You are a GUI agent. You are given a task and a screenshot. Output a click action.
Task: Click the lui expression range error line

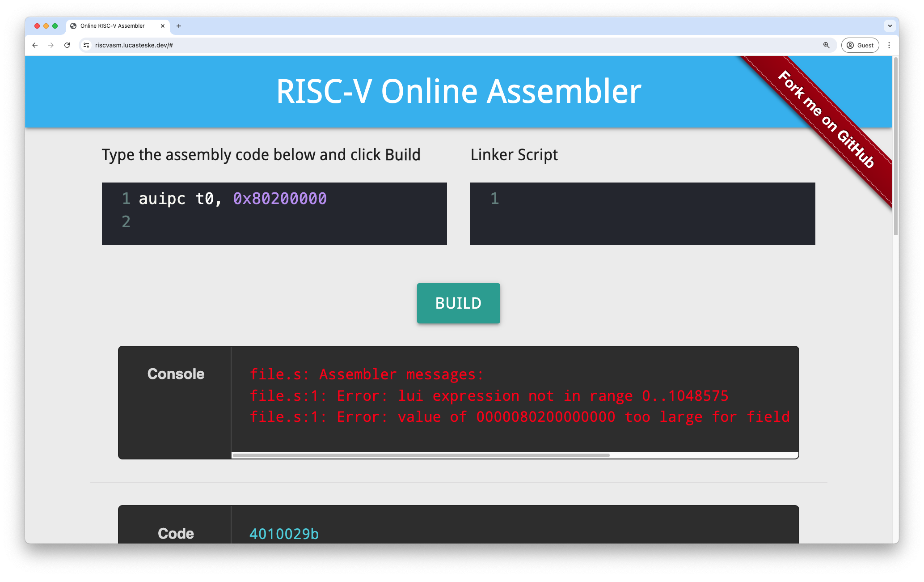pyautogui.click(x=489, y=396)
